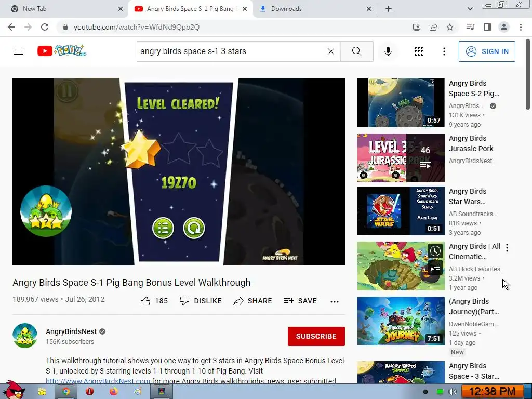Reload the YouTube page
Screen dimensions: 532x399
click(x=45, y=27)
